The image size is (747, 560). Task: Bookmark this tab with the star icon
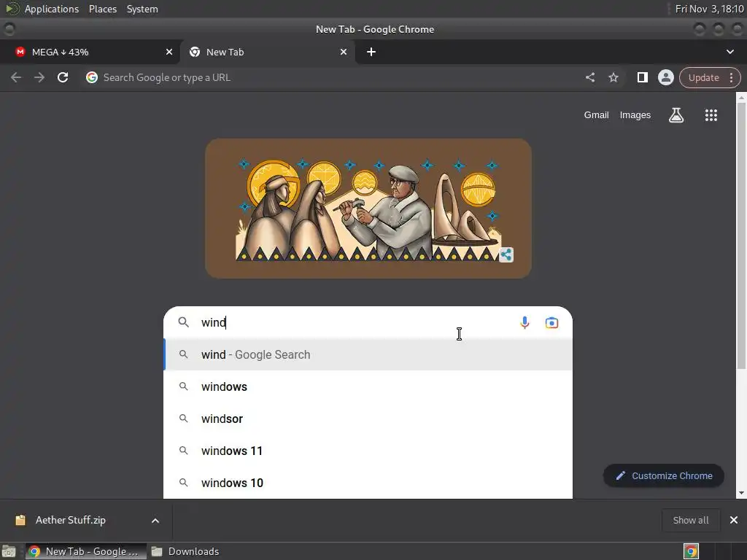tap(613, 77)
